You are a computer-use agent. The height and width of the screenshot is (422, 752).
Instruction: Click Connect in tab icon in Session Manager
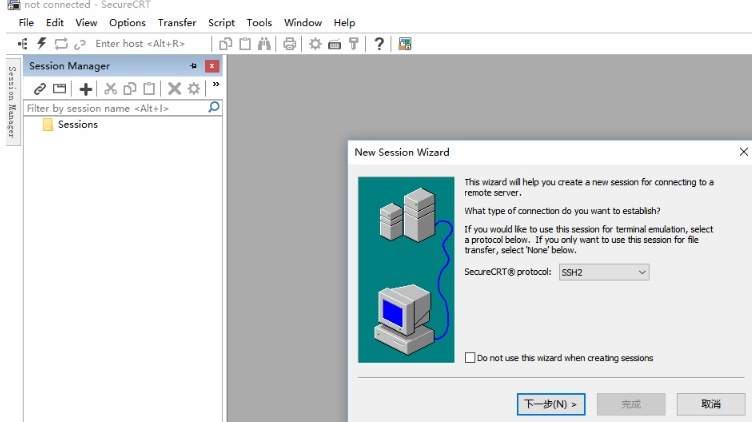59,89
